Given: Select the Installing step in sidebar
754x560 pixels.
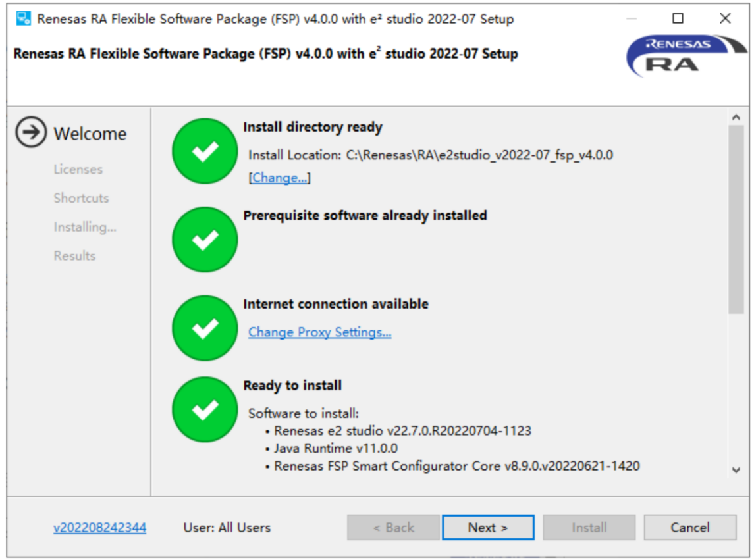Looking at the screenshot, I should pyautogui.click(x=85, y=227).
